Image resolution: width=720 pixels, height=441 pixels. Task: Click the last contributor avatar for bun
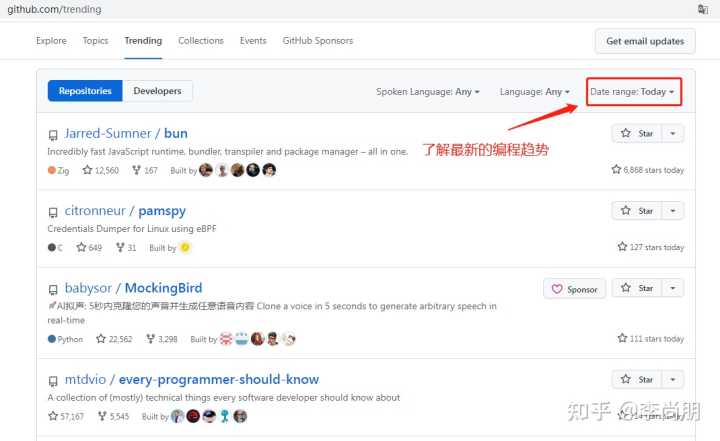click(x=269, y=170)
